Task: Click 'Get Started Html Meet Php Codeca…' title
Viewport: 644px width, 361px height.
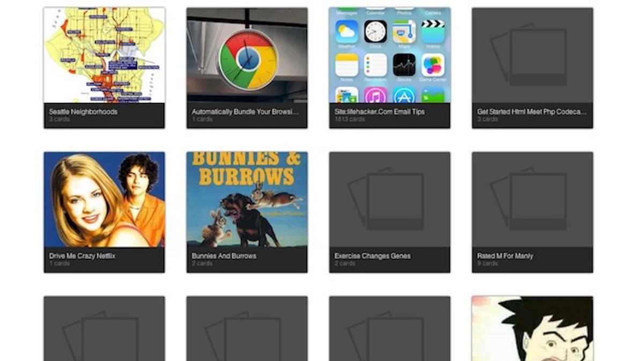Action: click(x=532, y=112)
